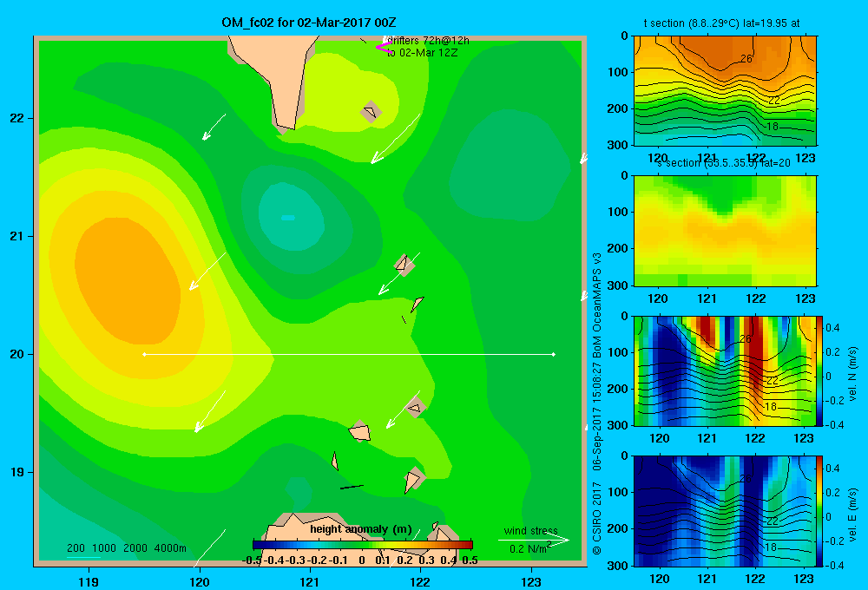Click the map title OM_fc02 for 02-Mar-2017 00Z
868x590 pixels.
click(x=309, y=23)
